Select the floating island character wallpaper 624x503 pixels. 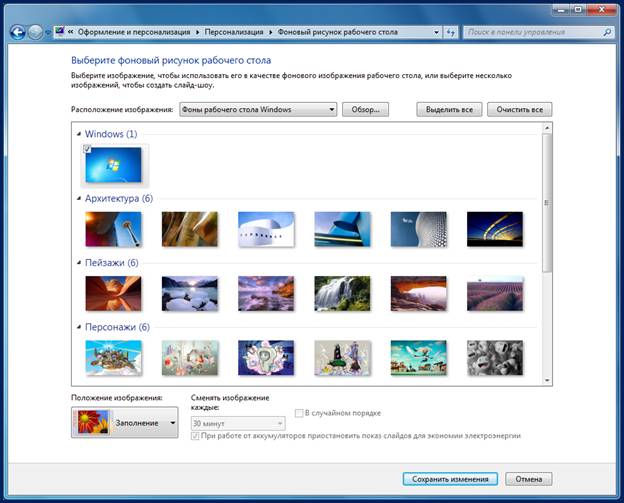pyautogui.click(x=113, y=358)
